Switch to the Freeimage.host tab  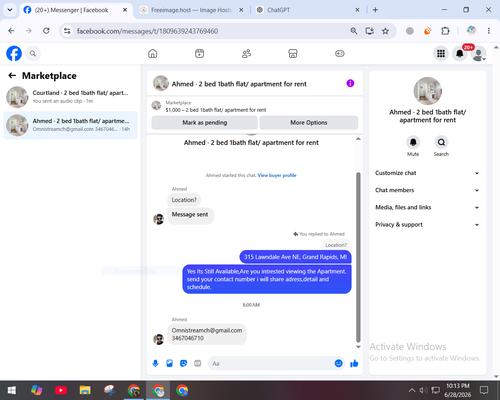tap(192, 10)
